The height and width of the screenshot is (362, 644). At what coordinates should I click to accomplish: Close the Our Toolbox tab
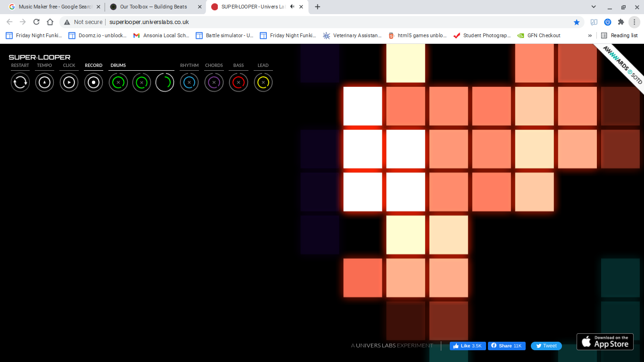[199, 7]
